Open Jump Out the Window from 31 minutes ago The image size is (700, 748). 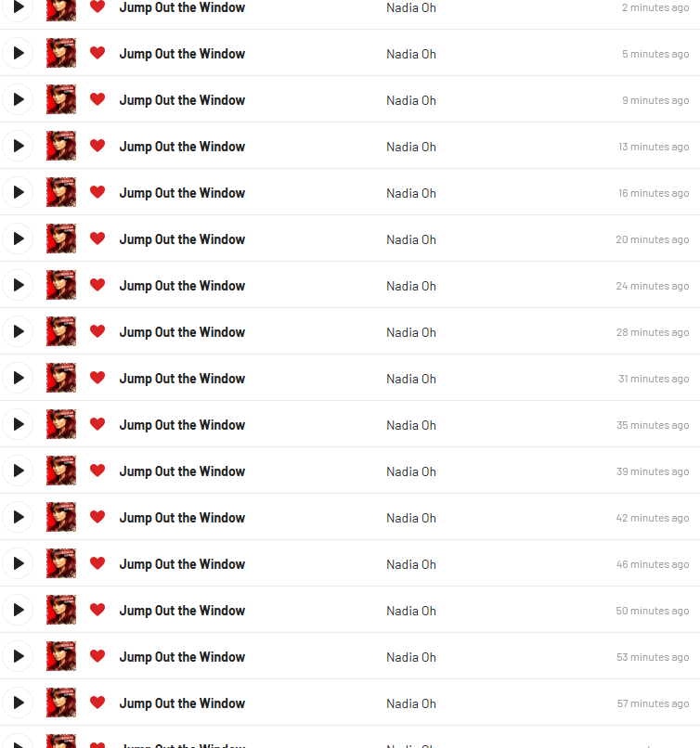tap(182, 379)
